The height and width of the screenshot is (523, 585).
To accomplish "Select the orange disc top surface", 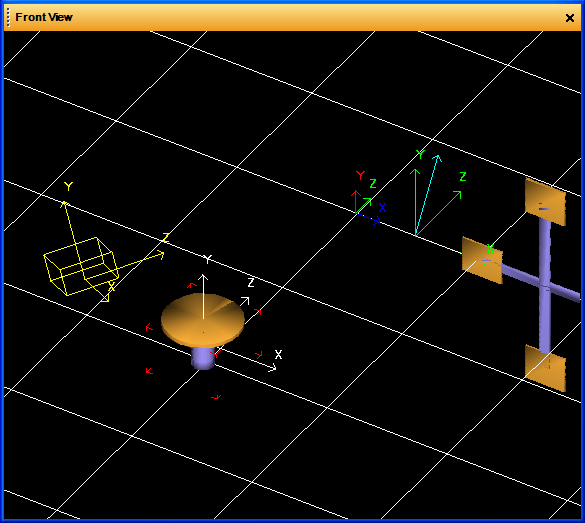I will tap(203, 318).
